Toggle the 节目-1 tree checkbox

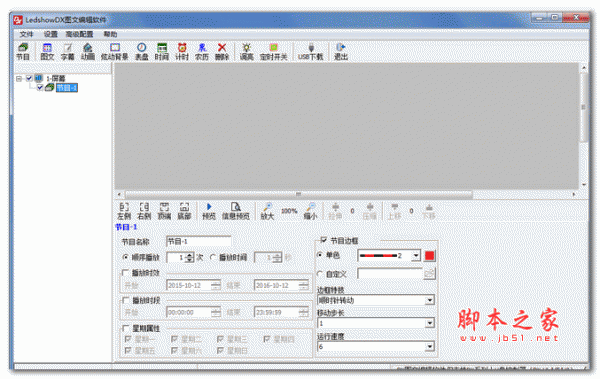tap(40, 88)
